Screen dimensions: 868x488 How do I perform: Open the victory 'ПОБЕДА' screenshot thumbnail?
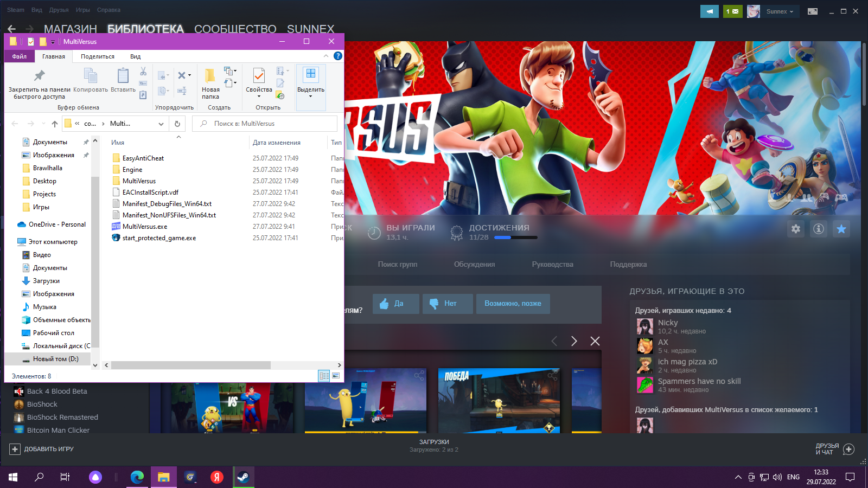click(499, 401)
